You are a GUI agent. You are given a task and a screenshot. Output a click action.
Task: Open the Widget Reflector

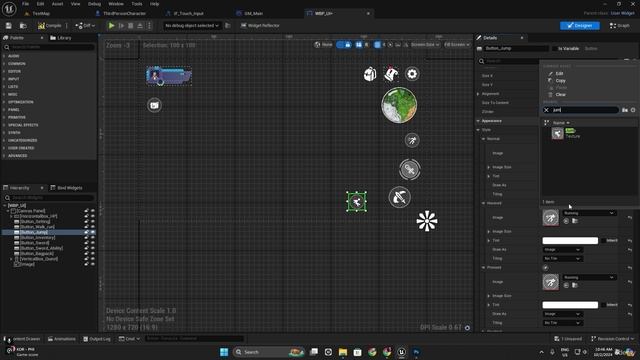(x=260, y=25)
